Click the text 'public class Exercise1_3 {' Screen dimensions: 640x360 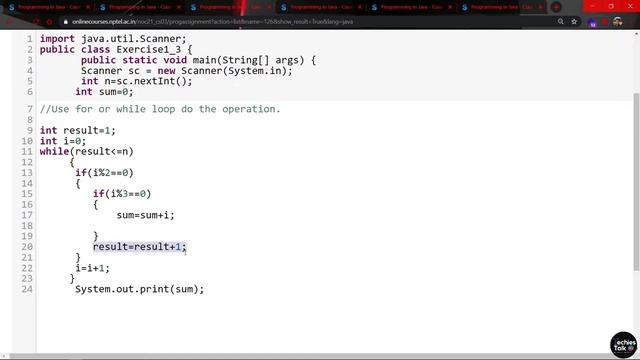pos(116,49)
